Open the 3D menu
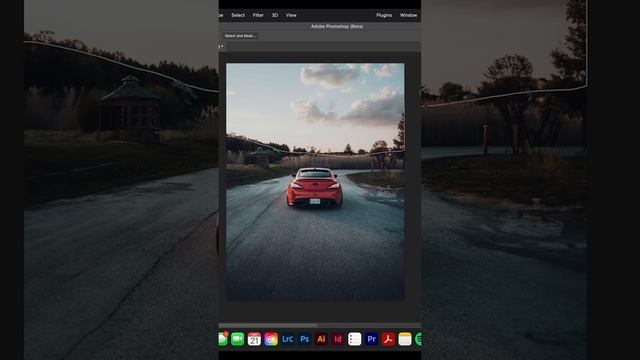Screen dimensions: 640x360 pyautogui.click(x=275, y=15)
